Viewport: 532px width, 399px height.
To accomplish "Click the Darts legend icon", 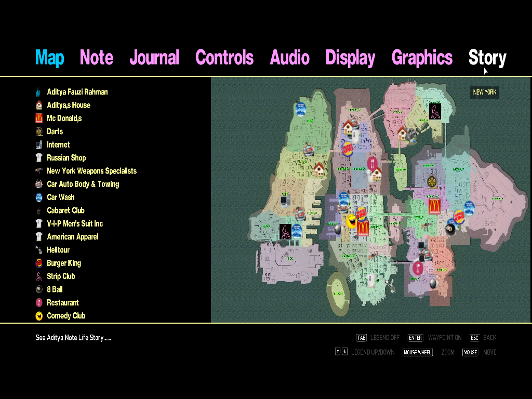I will pyautogui.click(x=39, y=131).
